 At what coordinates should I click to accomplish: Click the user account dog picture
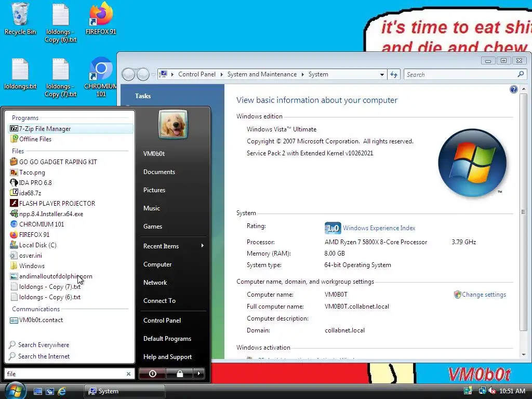click(x=172, y=124)
